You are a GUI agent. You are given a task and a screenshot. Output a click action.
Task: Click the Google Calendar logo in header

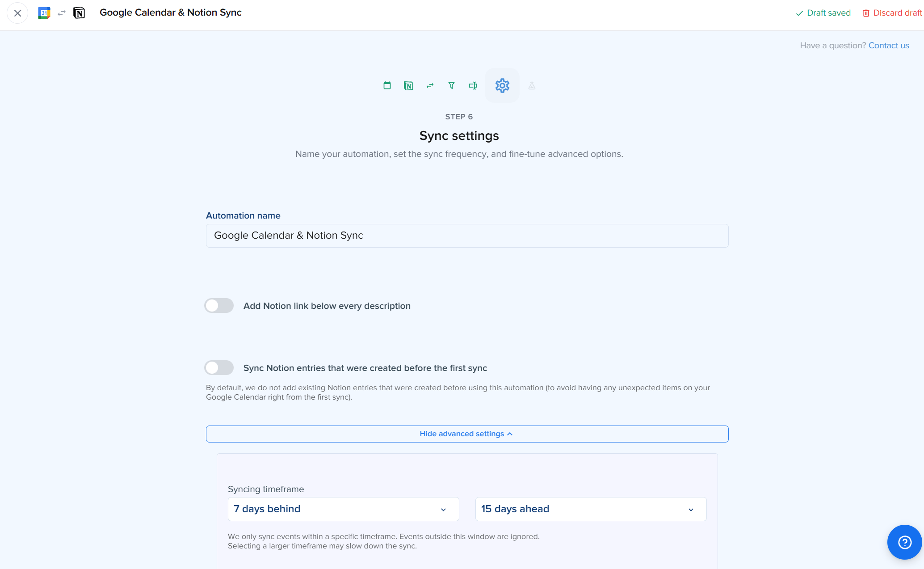pyautogui.click(x=44, y=13)
